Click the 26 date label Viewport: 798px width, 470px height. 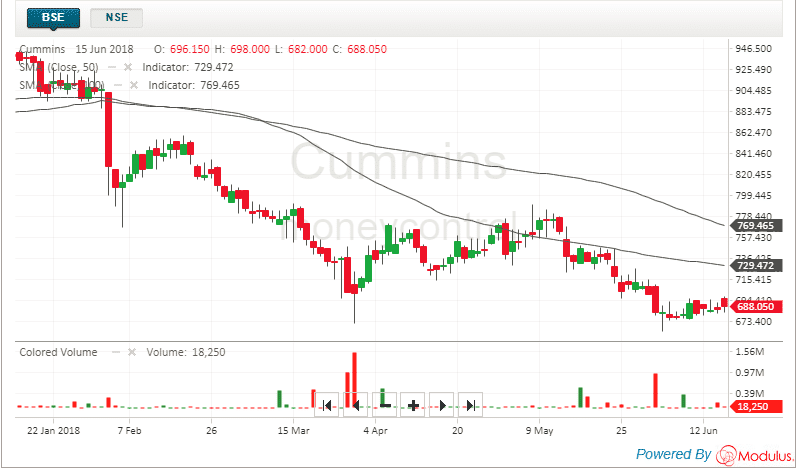click(211, 430)
